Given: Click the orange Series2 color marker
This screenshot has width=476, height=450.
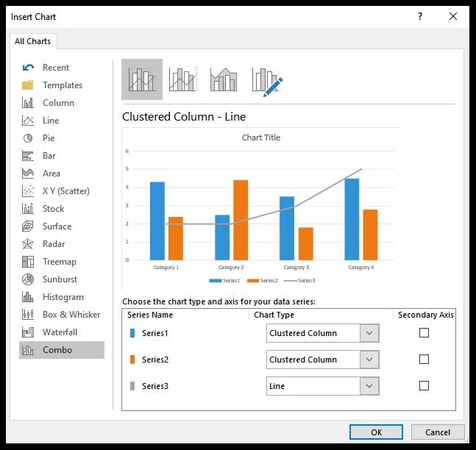Looking at the screenshot, I should tap(132, 360).
